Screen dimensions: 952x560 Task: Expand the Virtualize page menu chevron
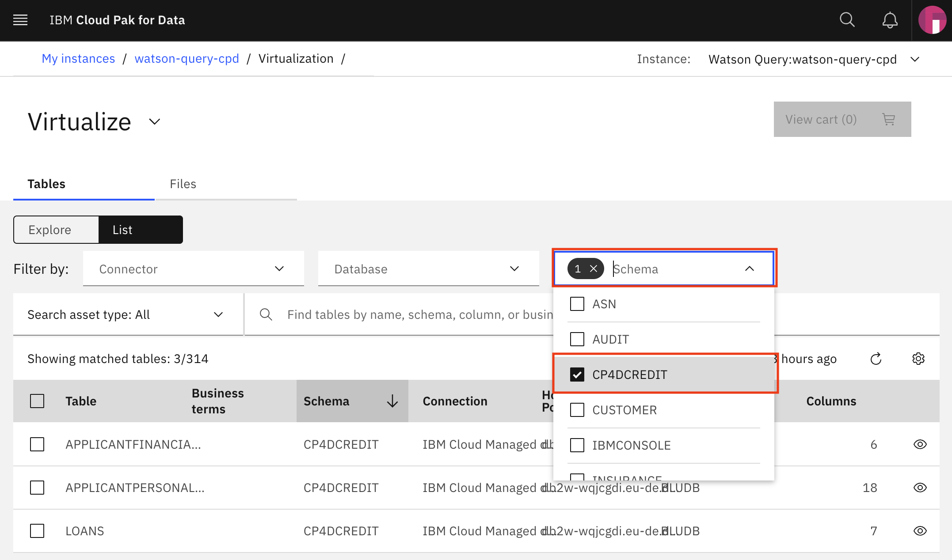point(154,121)
